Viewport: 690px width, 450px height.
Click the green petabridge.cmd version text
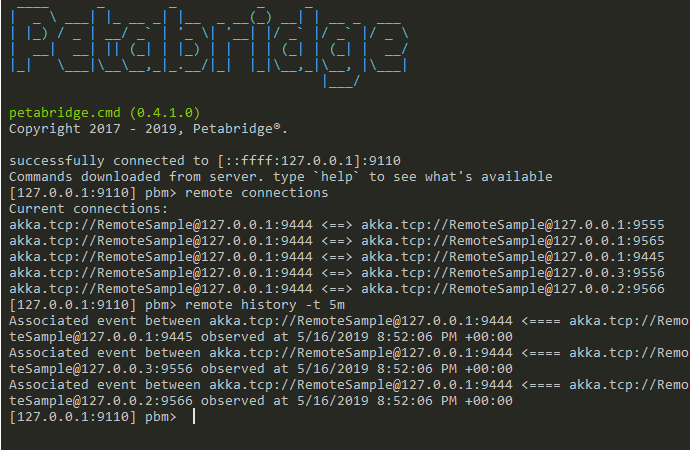[105, 113]
